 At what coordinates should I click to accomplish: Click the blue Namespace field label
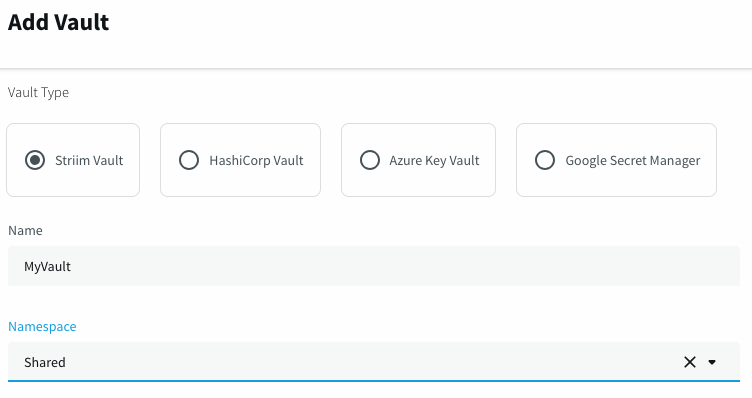[42, 327]
